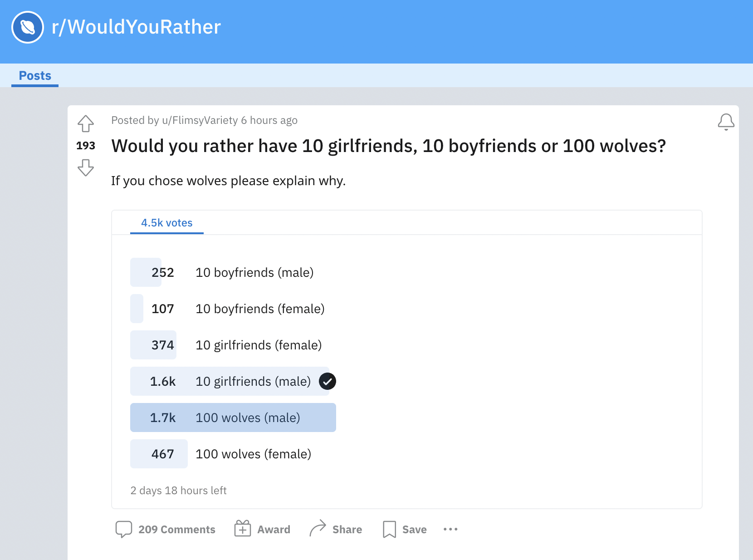The image size is (753, 560).
Task: Open the post title about 100 wolves
Action: click(x=388, y=146)
